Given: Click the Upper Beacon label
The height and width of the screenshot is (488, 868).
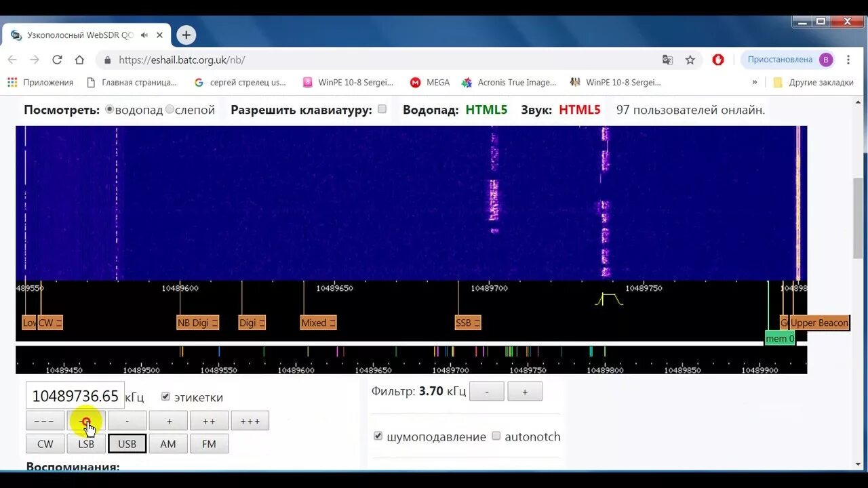Looking at the screenshot, I should (x=818, y=323).
